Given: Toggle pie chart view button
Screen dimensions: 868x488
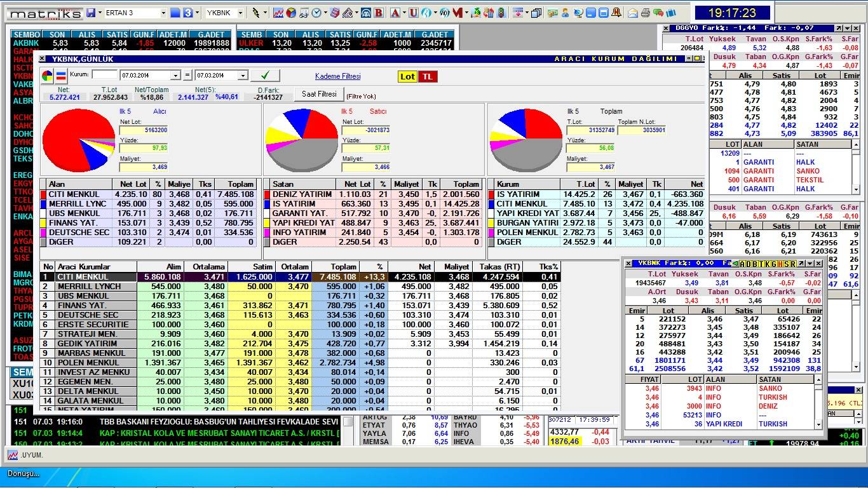Looking at the screenshot, I should point(48,76).
